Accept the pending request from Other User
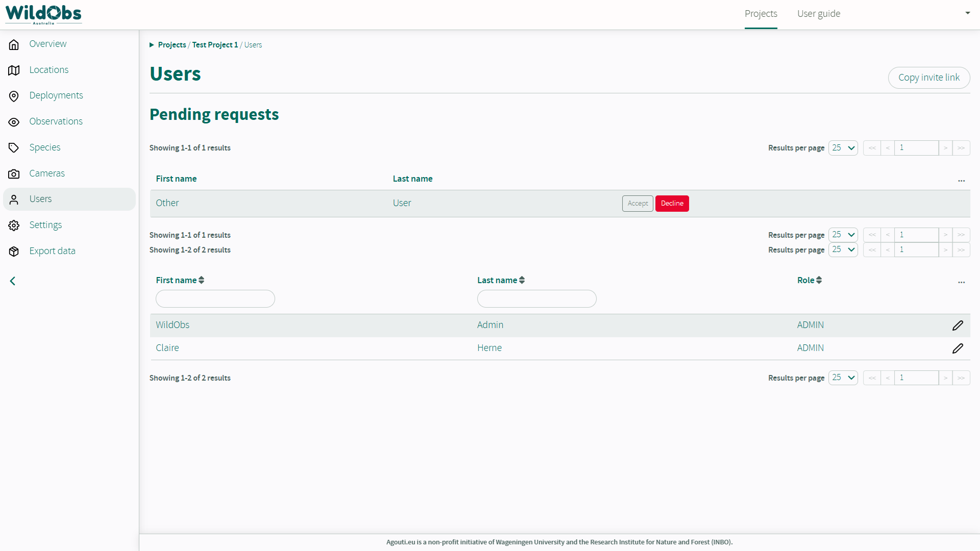980x551 pixels. click(637, 203)
